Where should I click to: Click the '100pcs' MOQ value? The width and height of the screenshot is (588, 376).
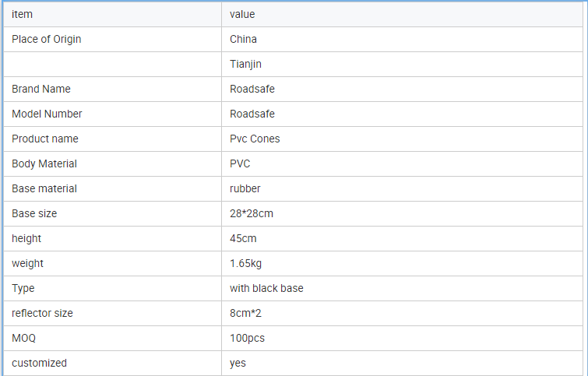coord(247,338)
